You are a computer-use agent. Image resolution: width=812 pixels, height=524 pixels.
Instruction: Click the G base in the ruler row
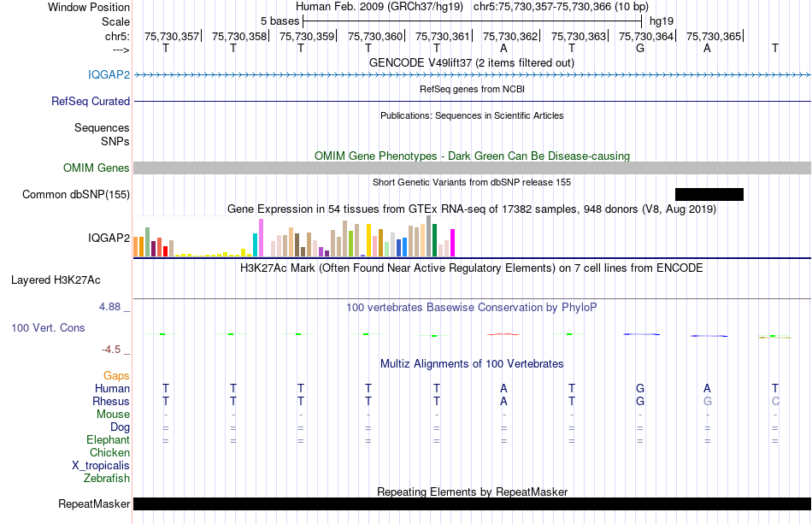[640, 49]
